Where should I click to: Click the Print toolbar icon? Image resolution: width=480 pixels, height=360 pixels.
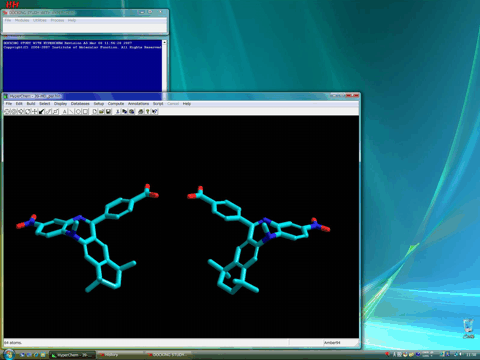tap(140, 111)
